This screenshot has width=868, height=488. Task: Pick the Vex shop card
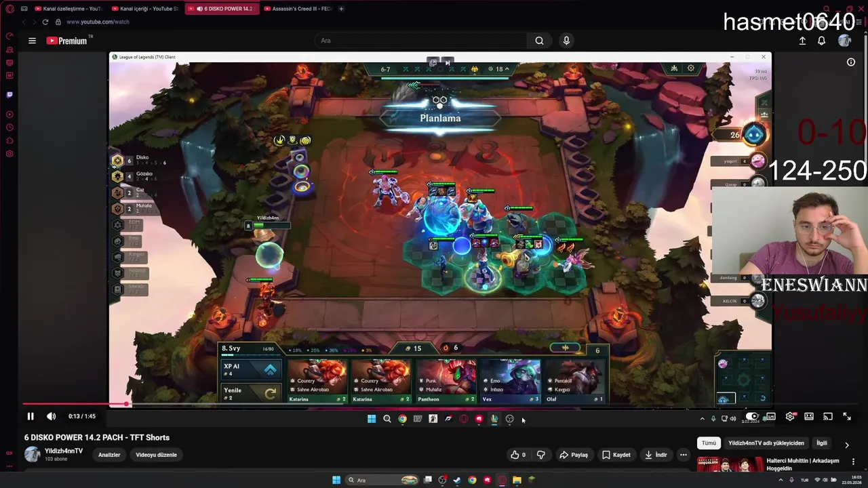(511, 382)
